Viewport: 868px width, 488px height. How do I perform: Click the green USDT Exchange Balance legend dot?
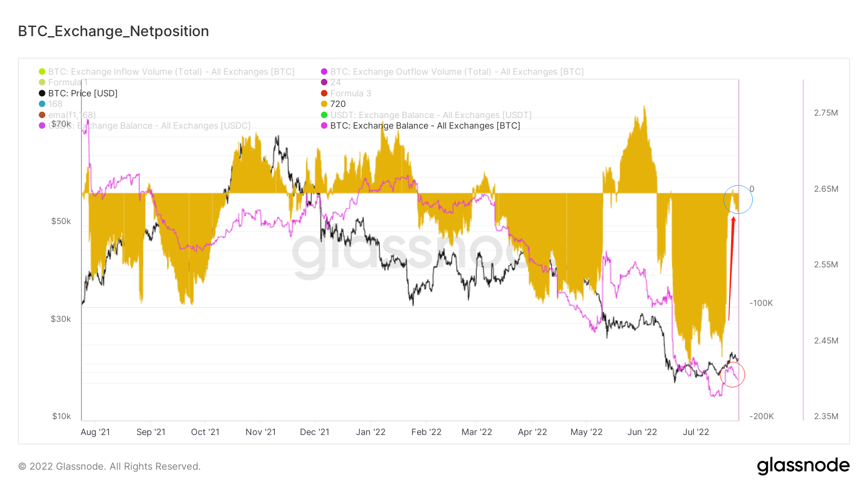(x=324, y=115)
